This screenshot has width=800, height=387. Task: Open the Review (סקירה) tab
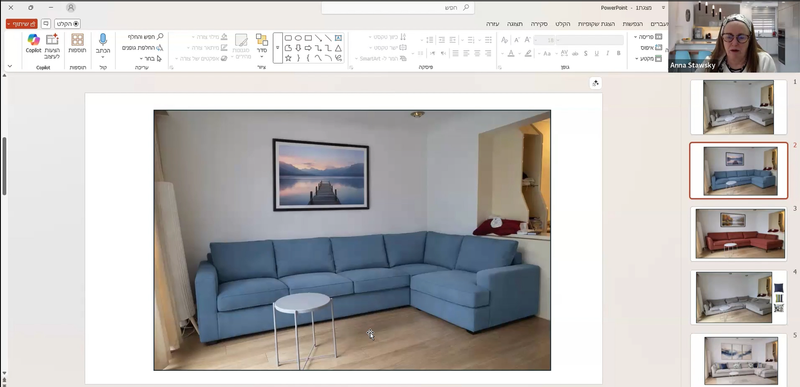(x=539, y=24)
